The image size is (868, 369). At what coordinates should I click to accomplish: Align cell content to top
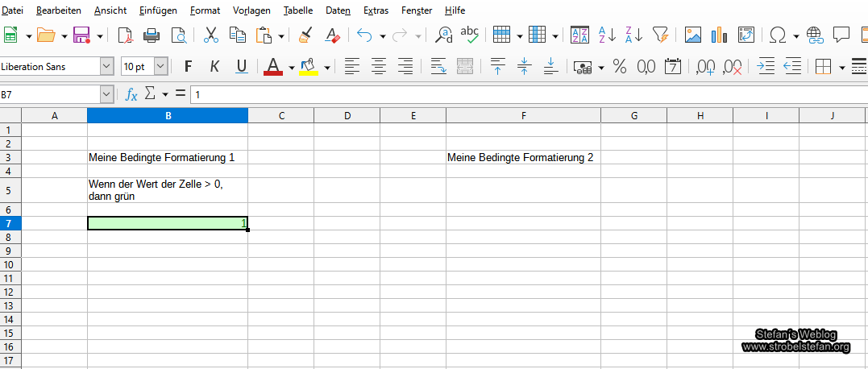tap(497, 67)
